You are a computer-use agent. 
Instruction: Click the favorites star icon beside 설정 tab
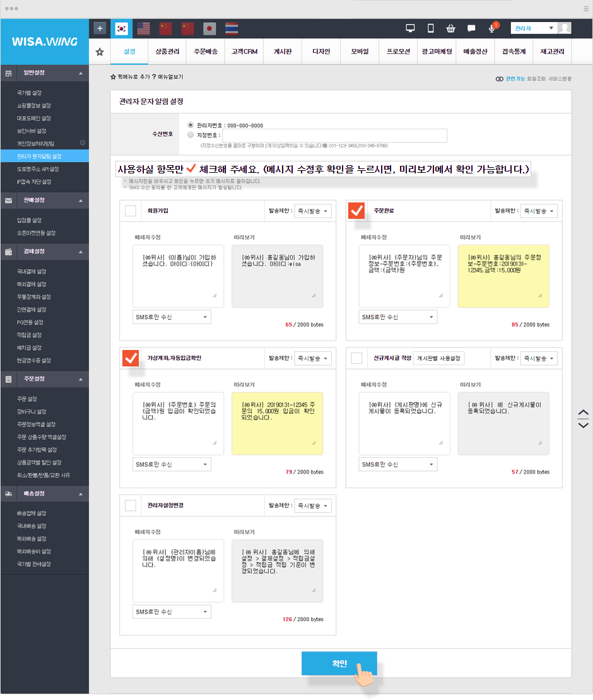click(x=100, y=52)
